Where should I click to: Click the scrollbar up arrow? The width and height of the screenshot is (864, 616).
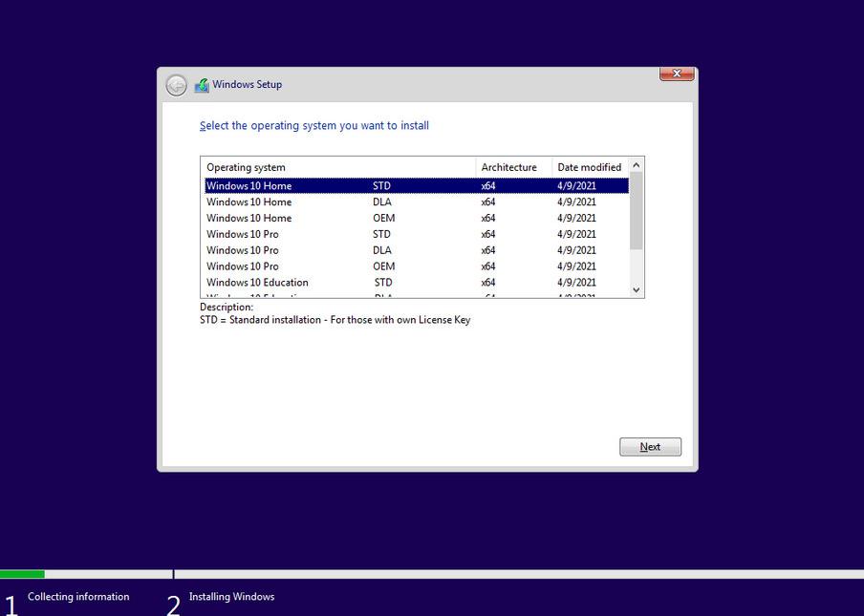coord(637,164)
